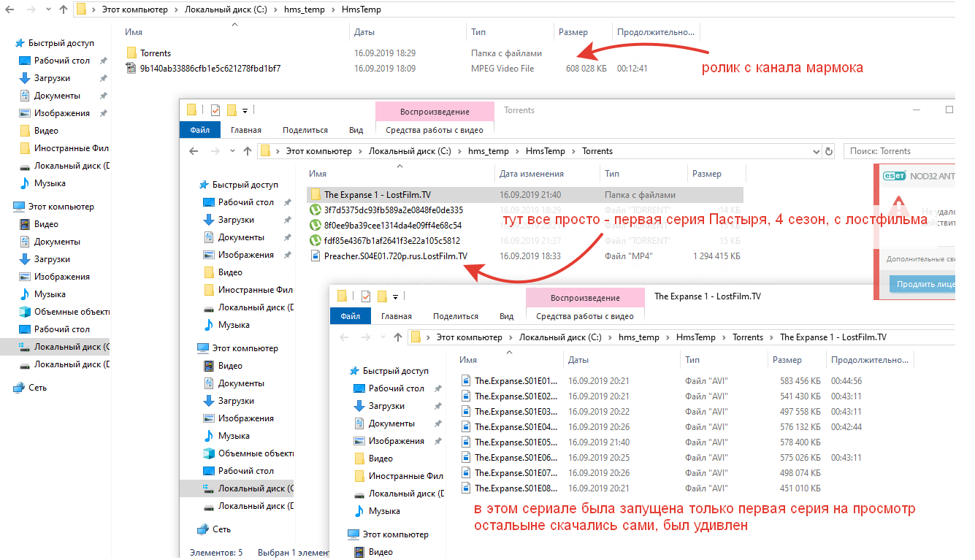The width and height of the screenshot is (975, 560).
Task: Click the Продлить лицензию button in ESET popup
Action: (x=922, y=284)
